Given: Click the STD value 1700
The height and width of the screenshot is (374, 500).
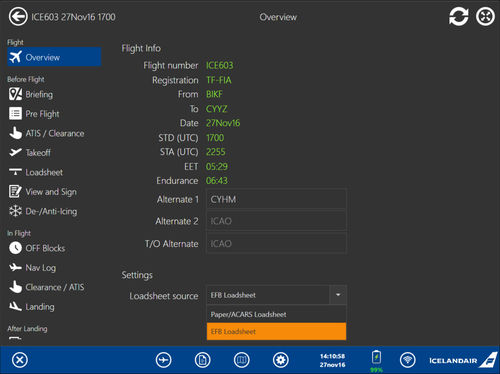Looking at the screenshot, I should [215, 138].
